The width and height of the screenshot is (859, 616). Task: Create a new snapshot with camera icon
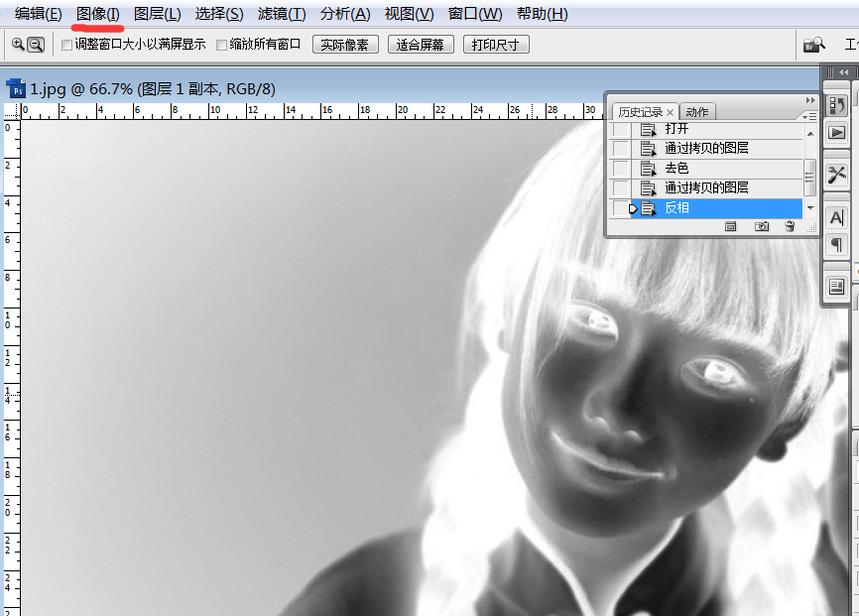coord(762,226)
